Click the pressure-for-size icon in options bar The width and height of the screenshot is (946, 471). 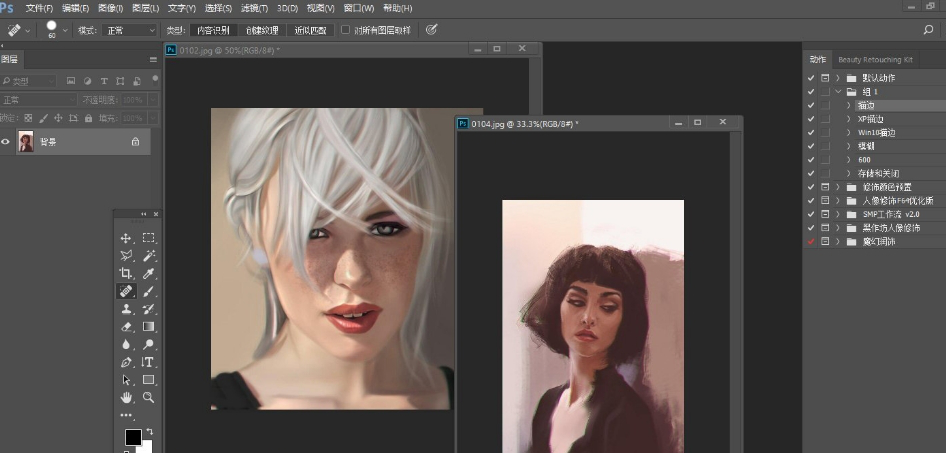431,30
